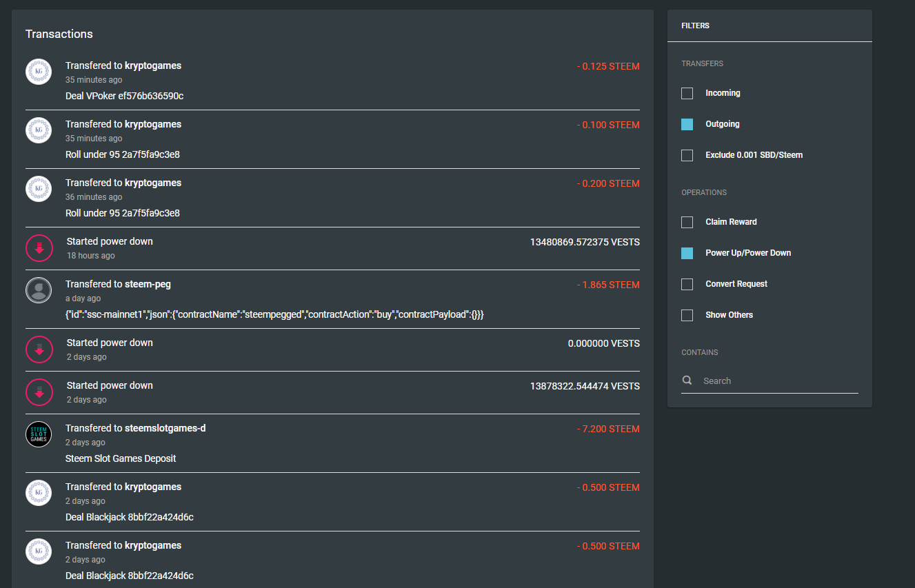The image size is (915, 588).
Task: Click the "Steem Slot Games Deposit" memo
Action: [x=121, y=458]
